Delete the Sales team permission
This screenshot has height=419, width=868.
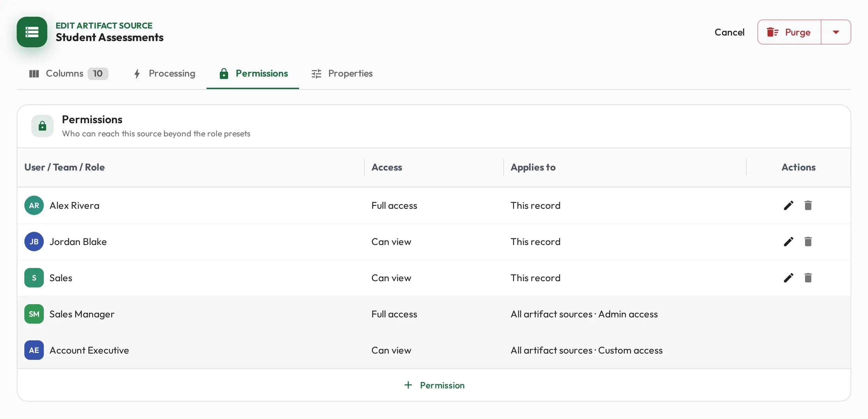(808, 278)
